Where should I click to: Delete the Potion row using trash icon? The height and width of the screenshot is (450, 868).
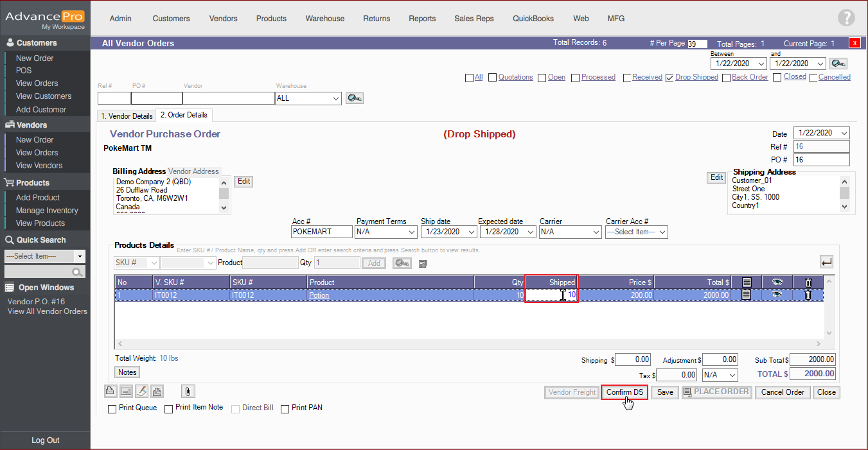808,295
